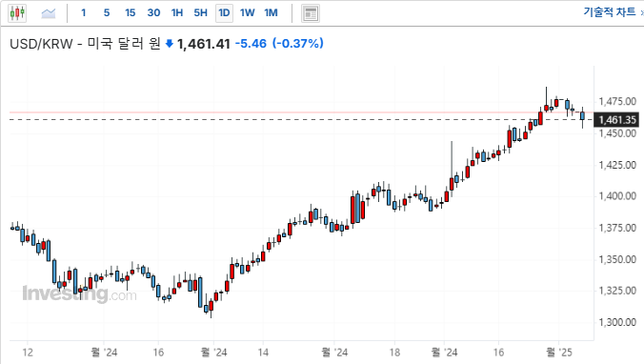Switch to the area line chart icon
The width and height of the screenshot is (644, 364).
tap(48, 13)
